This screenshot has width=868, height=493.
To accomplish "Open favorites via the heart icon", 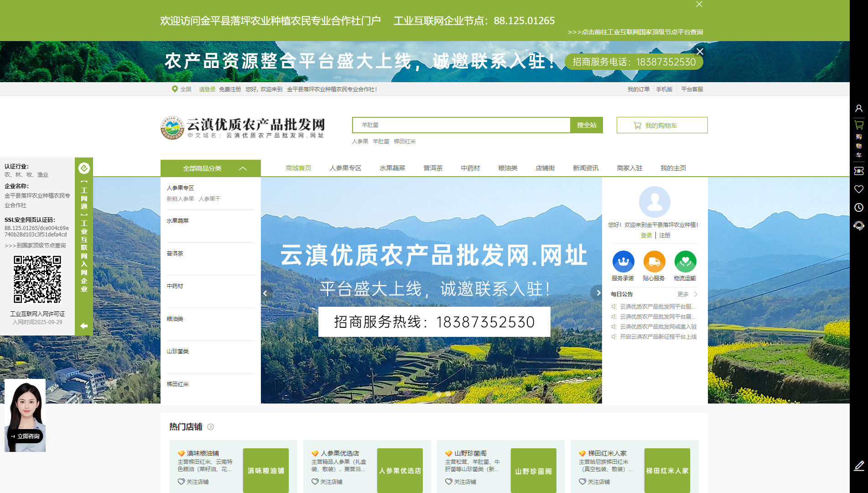I will click(858, 189).
